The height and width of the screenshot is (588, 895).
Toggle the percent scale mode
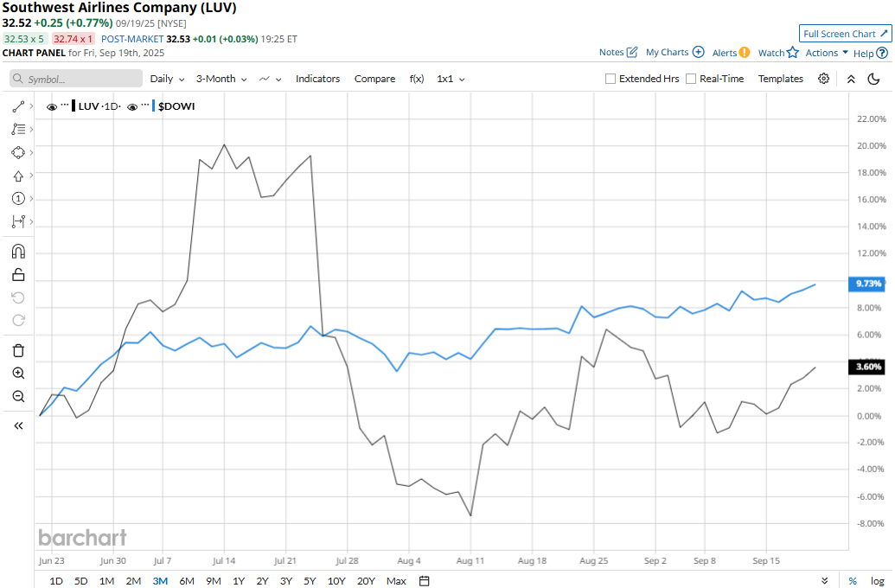pyautogui.click(x=852, y=580)
